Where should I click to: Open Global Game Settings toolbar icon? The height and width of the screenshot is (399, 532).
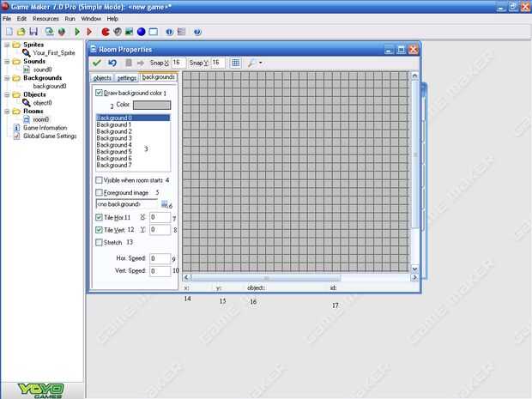pos(182,32)
